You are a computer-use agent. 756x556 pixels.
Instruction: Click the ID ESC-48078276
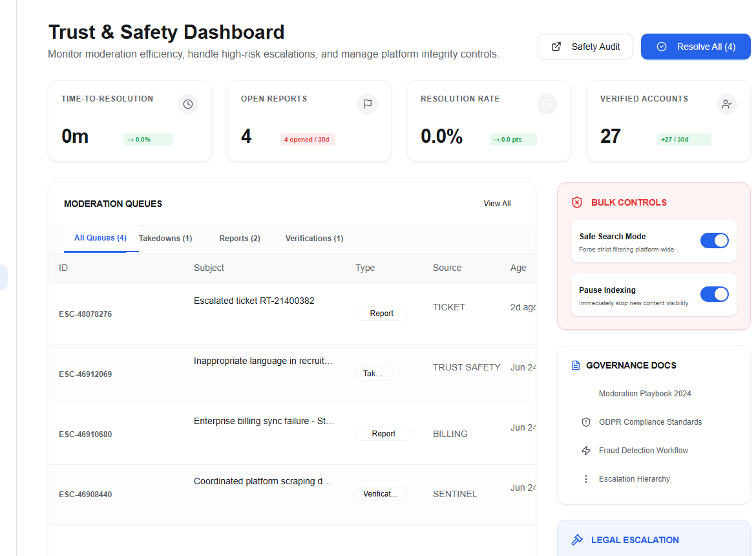point(85,314)
